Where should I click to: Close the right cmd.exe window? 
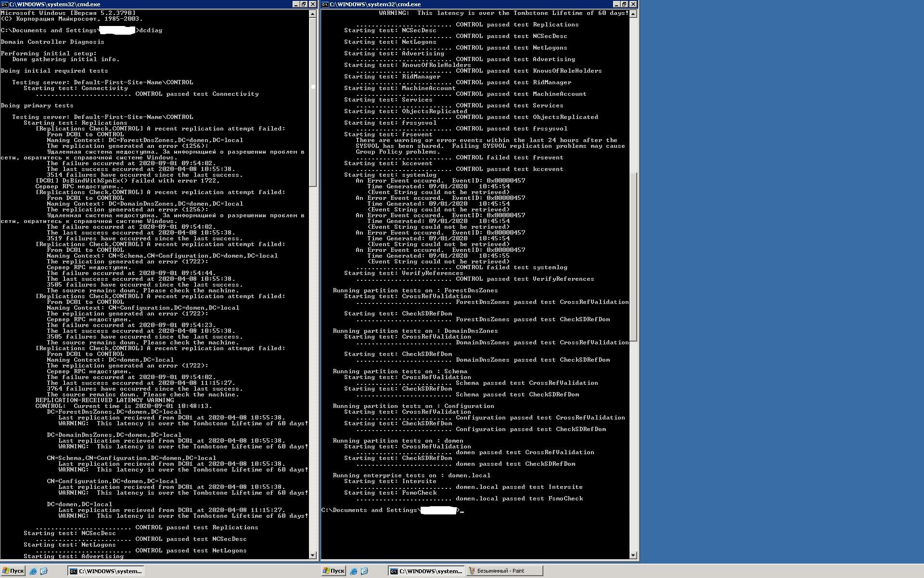tap(633, 4)
